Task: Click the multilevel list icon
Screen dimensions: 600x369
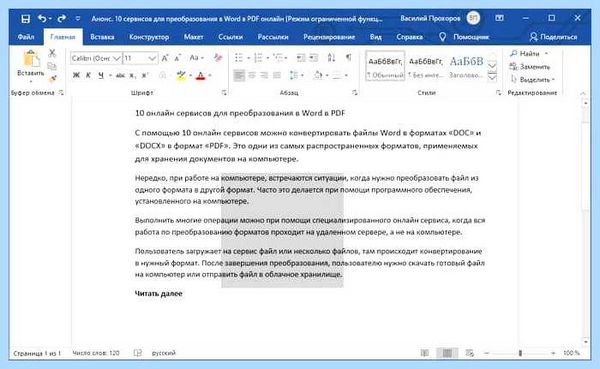Action: pos(278,58)
